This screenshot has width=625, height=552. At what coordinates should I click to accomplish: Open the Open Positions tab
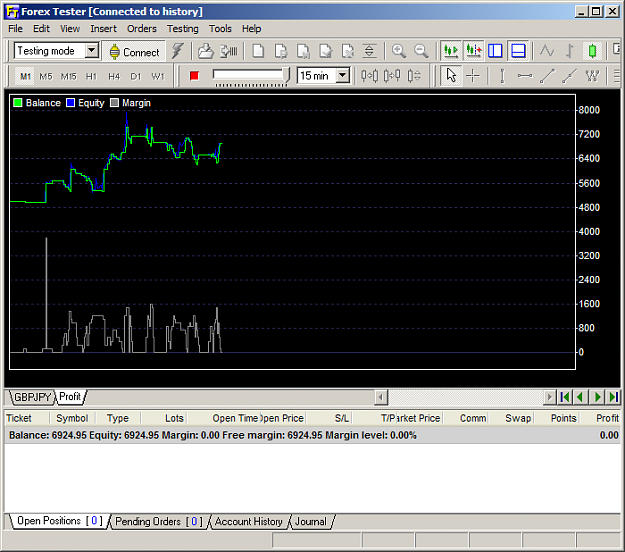coord(59,521)
